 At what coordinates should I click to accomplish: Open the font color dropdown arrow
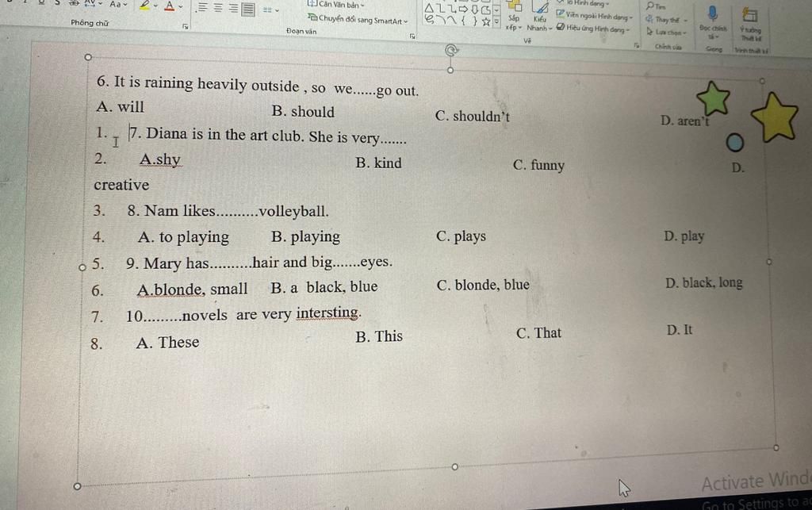(181, 6)
